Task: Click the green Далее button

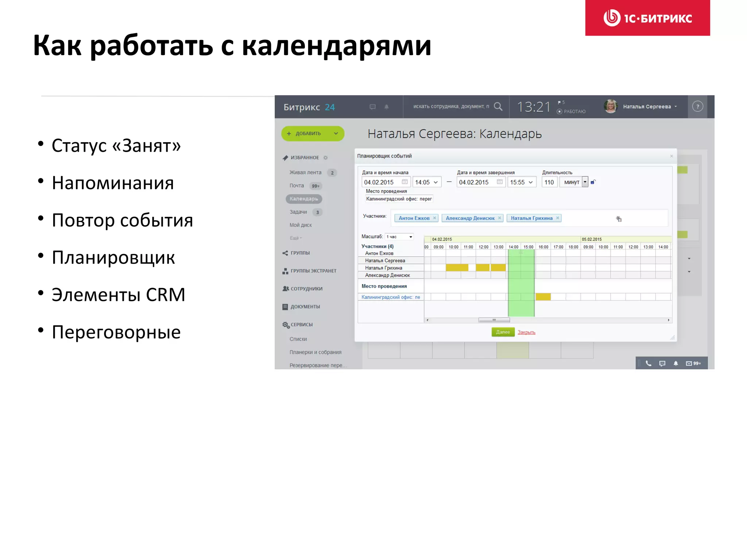Action: [503, 332]
